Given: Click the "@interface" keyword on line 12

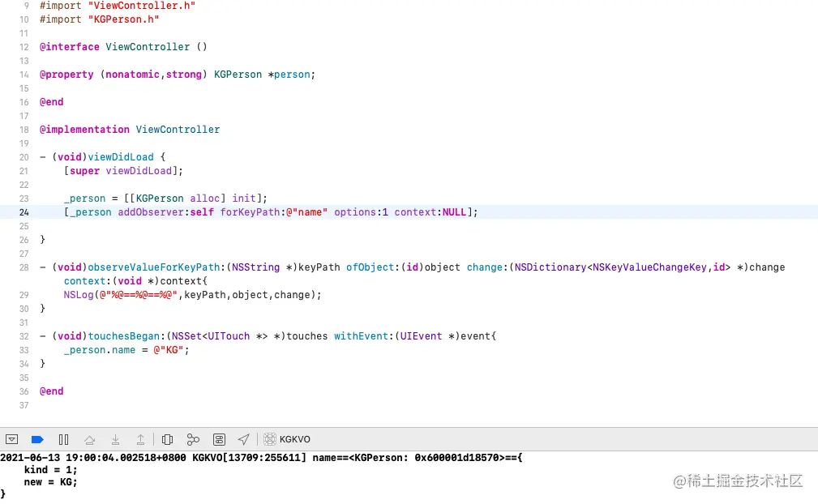Looking at the screenshot, I should pyautogui.click(x=70, y=47).
